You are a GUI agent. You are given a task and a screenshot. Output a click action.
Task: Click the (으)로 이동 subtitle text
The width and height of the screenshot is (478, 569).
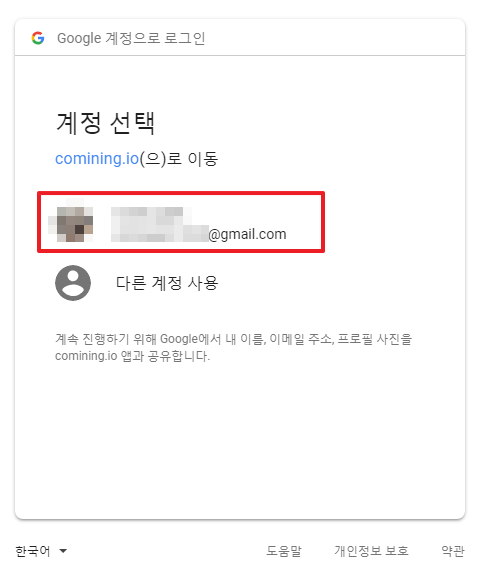pyautogui.click(x=179, y=159)
